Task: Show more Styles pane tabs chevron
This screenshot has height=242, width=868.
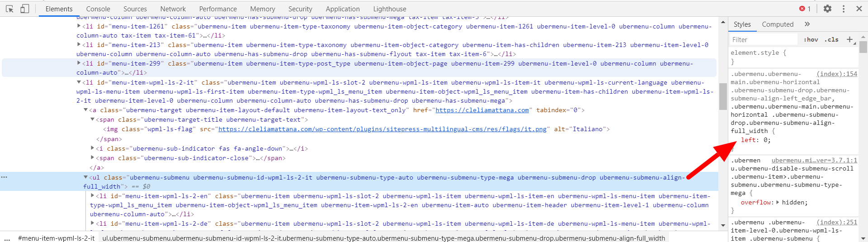Action: pos(807,24)
